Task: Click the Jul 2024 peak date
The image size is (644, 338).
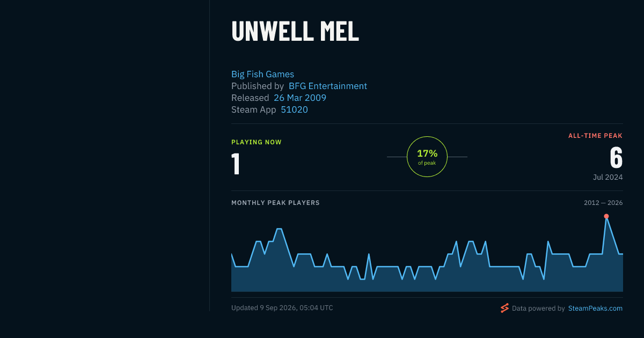Action: coord(608,177)
